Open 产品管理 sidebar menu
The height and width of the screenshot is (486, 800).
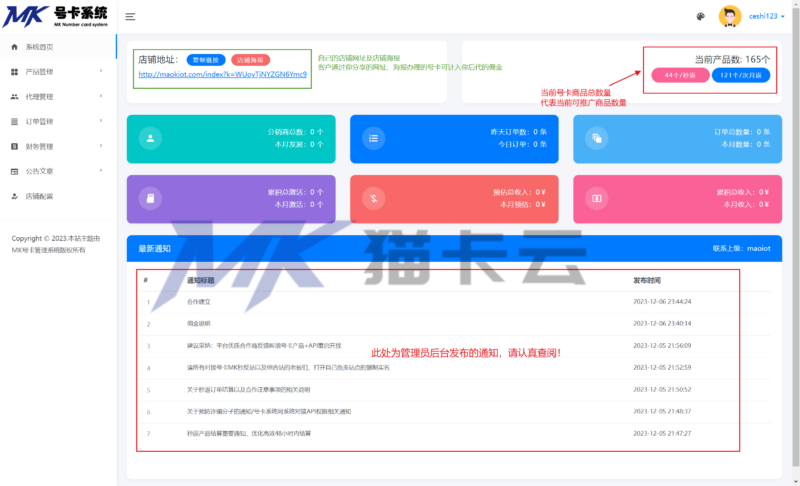(58, 72)
